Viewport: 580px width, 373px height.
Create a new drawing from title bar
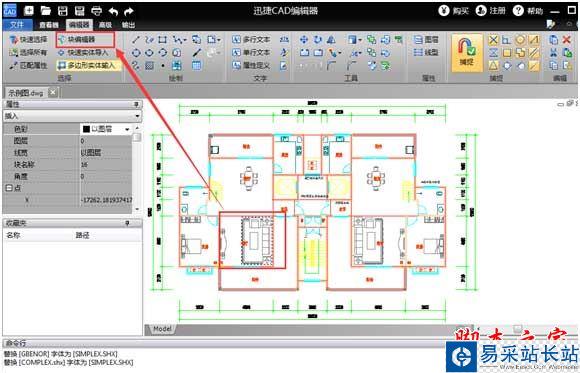click(x=29, y=10)
